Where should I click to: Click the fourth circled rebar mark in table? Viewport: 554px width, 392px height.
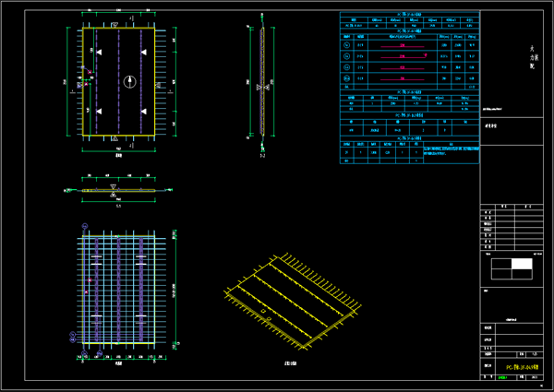346,78
